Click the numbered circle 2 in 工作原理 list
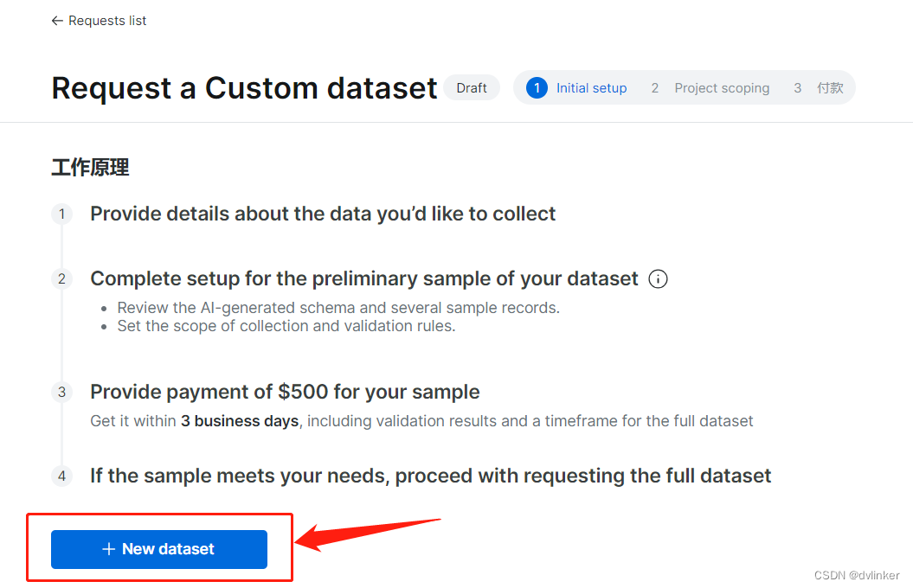 pyautogui.click(x=61, y=279)
